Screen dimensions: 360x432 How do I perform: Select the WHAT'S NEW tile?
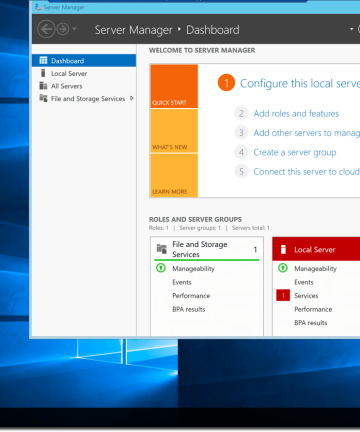click(x=174, y=131)
